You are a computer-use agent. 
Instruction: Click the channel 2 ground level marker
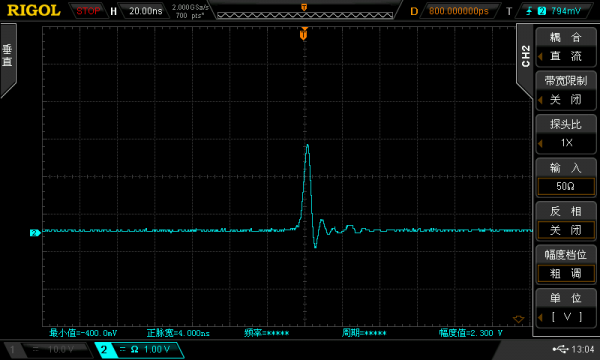[35, 233]
